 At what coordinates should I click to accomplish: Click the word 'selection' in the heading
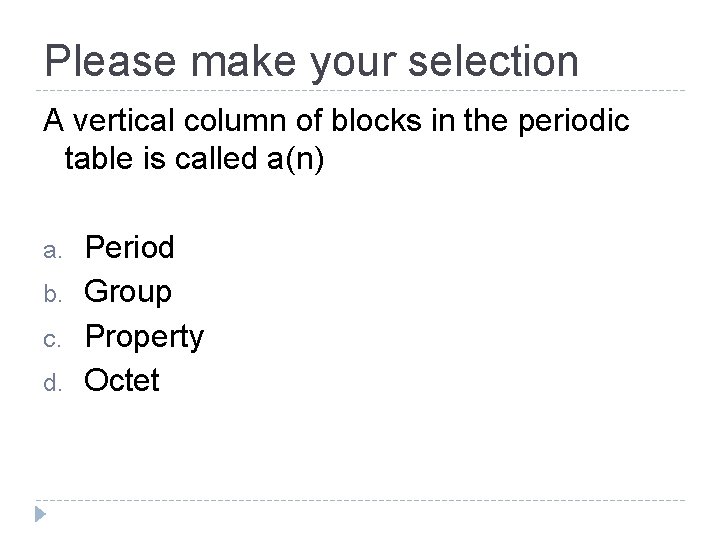(x=493, y=61)
